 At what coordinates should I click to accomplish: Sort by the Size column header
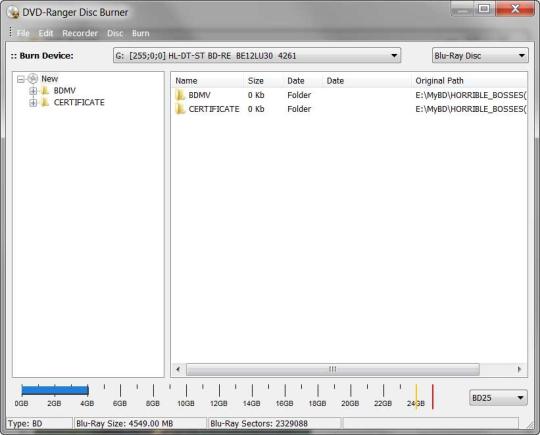263,81
